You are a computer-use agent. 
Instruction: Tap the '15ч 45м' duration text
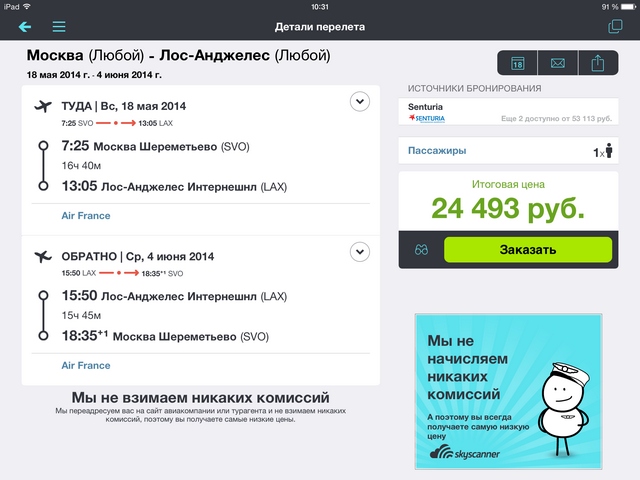pyautogui.click(x=81, y=316)
